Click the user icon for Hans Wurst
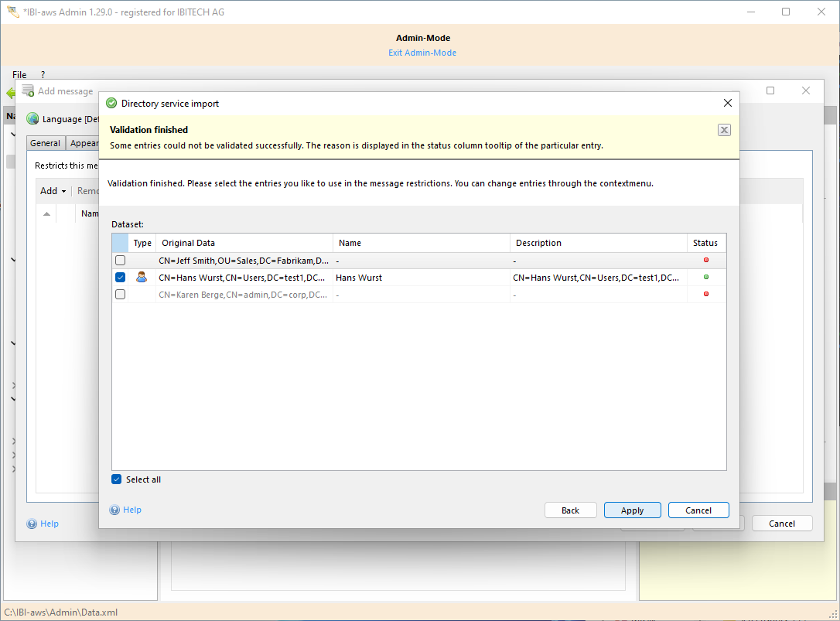 coord(142,278)
